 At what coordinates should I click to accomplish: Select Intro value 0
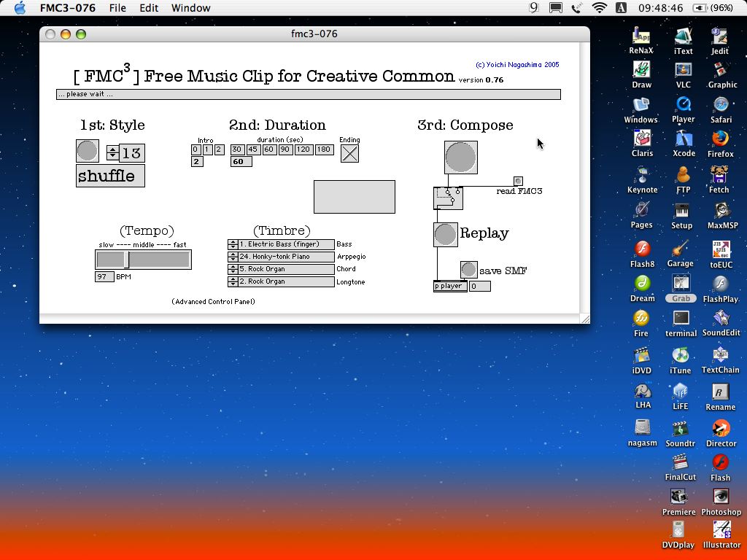click(x=196, y=149)
